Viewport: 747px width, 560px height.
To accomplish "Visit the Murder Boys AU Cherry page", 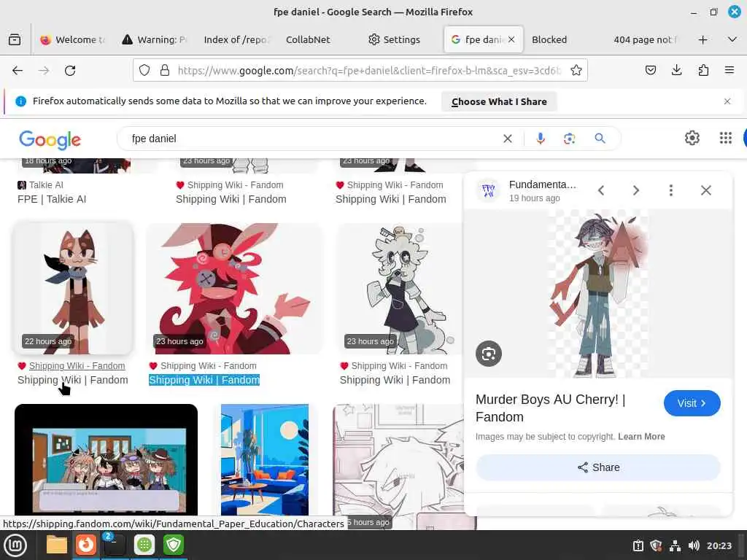I will pyautogui.click(x=692, y=403).
